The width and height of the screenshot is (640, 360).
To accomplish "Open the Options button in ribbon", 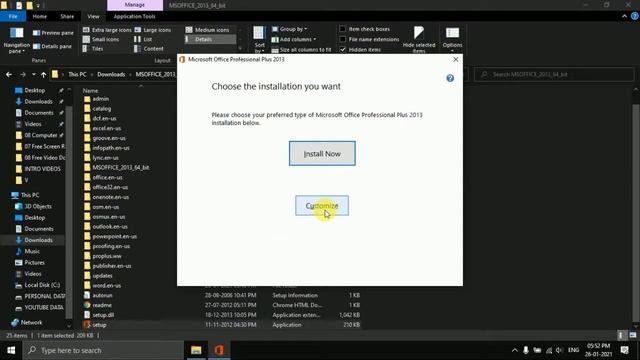I will (452, 39).
